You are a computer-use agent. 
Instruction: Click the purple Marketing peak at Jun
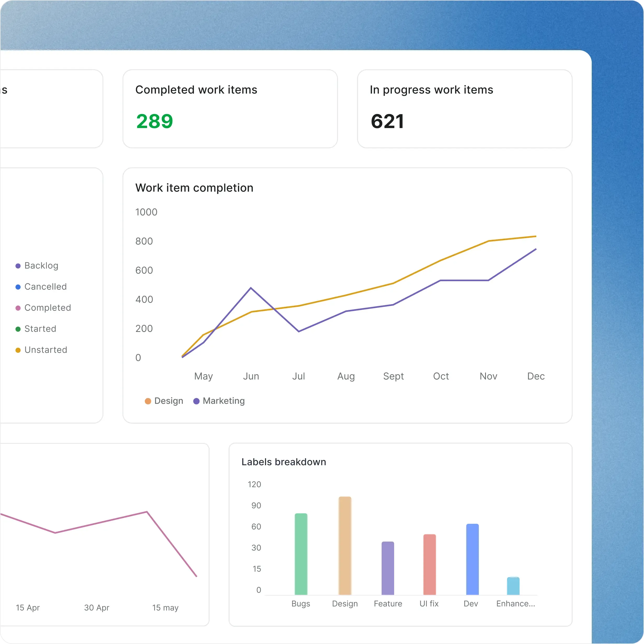click(251, 288)
